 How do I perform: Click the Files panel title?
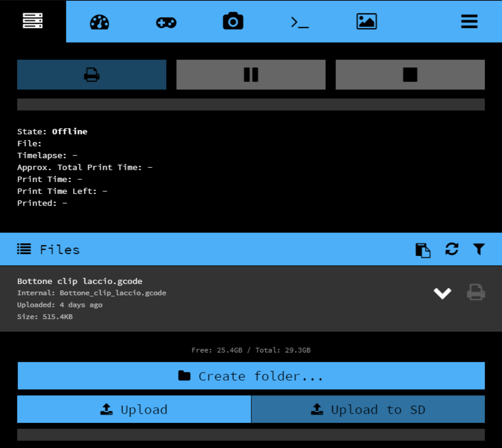coord(60,250)
